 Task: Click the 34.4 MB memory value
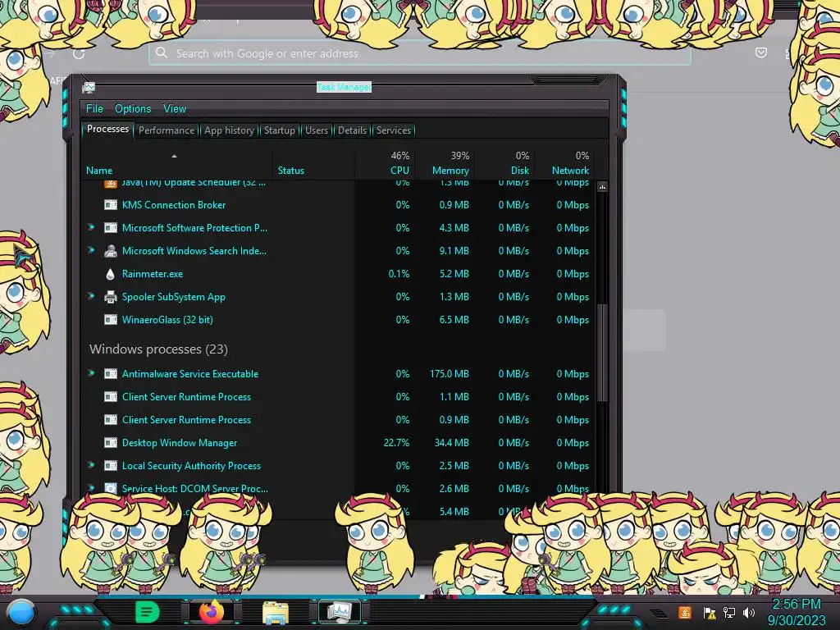pos(452,442)
